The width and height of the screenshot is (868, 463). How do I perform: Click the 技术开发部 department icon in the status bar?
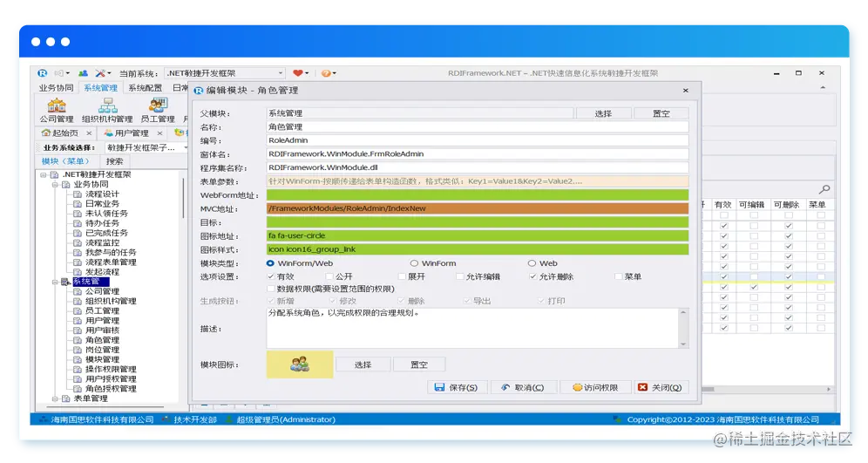166,419
